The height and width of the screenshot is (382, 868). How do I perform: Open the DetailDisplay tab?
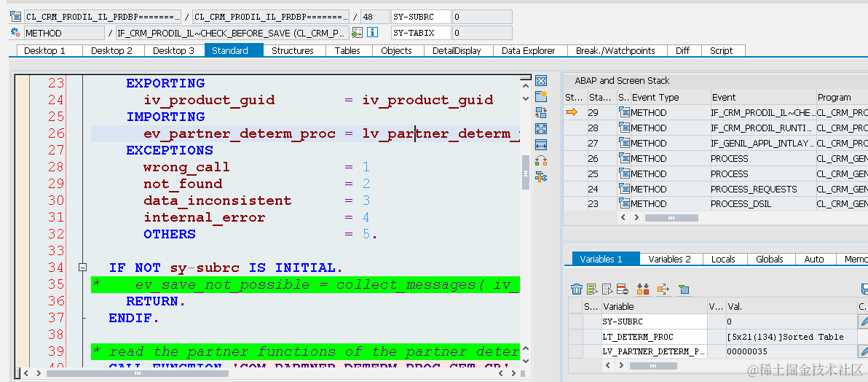coord(457,50)
